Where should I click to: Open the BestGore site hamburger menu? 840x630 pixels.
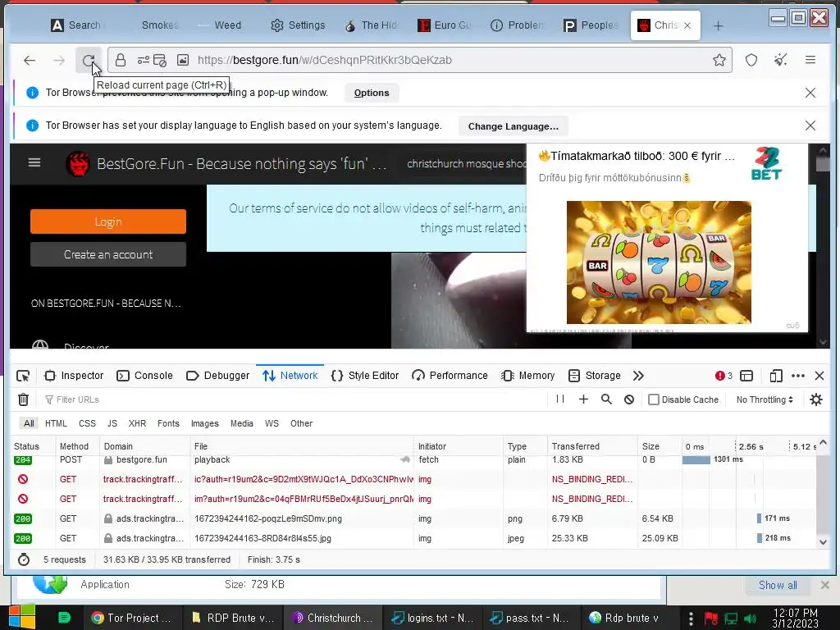pos(34,162)
